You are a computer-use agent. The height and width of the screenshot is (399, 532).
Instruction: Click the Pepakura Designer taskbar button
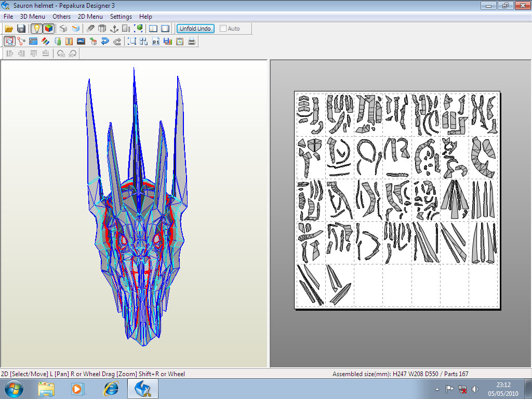(143, 389)
